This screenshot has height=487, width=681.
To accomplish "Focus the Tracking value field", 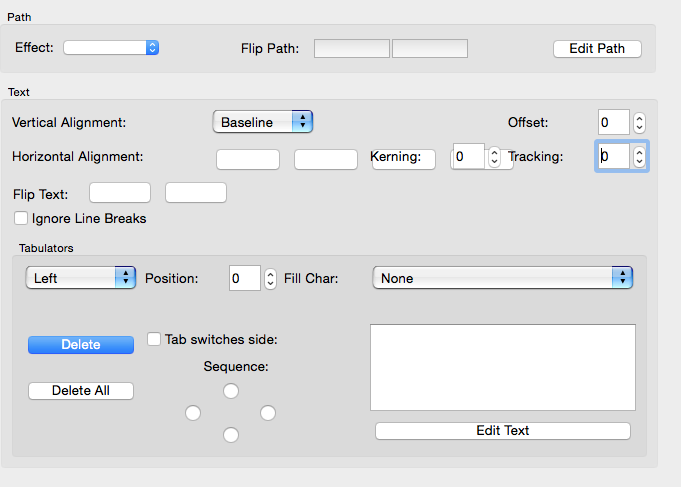I will click(613, 156).
